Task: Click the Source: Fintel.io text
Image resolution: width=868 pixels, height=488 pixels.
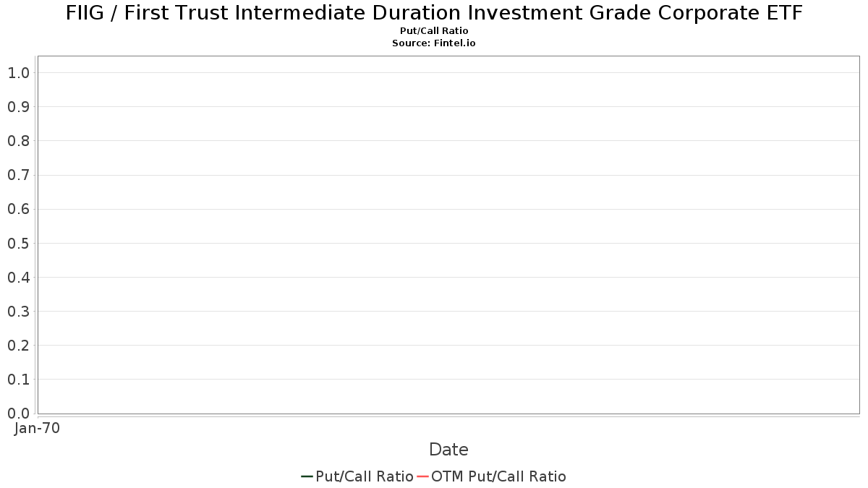Action: point(434,43)
